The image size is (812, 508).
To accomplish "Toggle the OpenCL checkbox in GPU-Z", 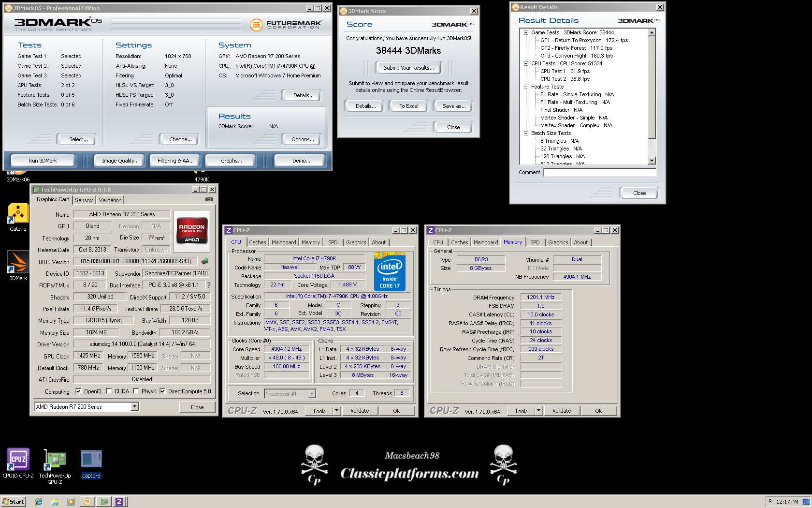I will (78, 391).
